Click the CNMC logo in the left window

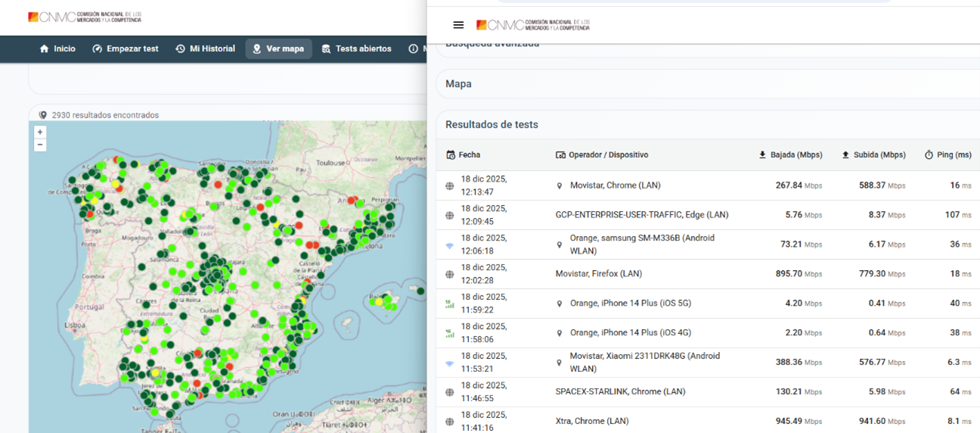point(85,17)
